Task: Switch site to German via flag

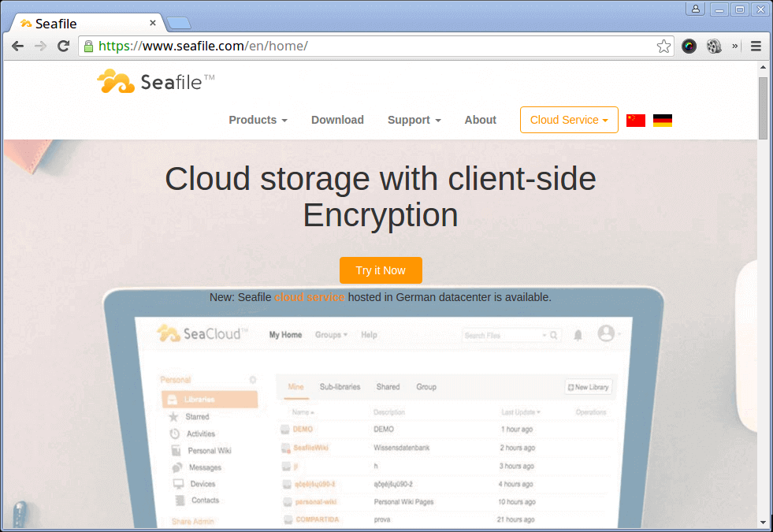Action: click(662, 121)
